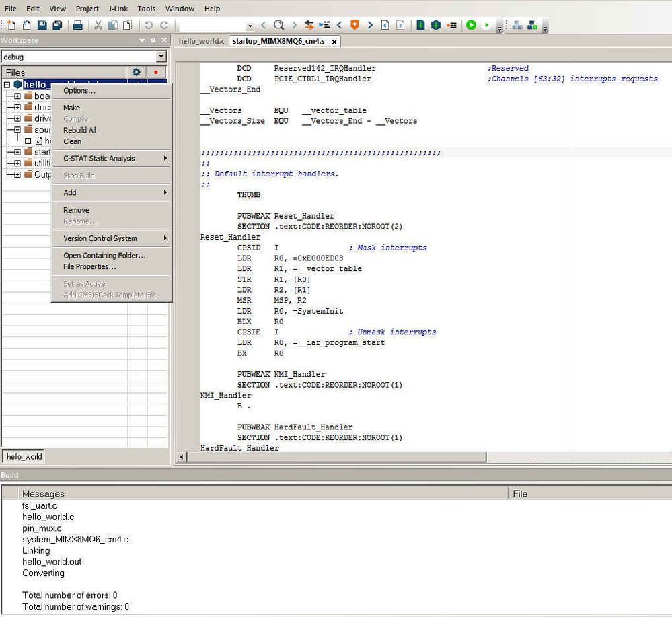
Task: Save the current file with toolbar icon
Action: pyautogui.click(x=42, y=25)
